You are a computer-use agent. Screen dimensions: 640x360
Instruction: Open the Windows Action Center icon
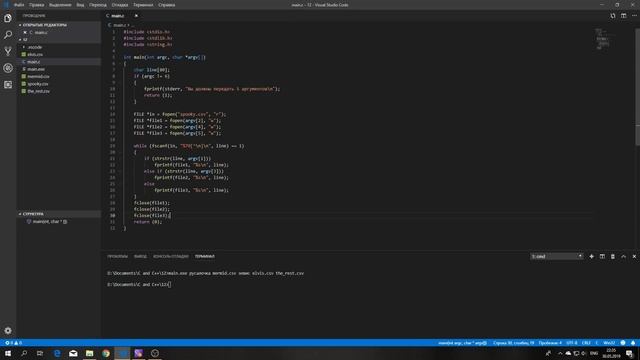629,353
